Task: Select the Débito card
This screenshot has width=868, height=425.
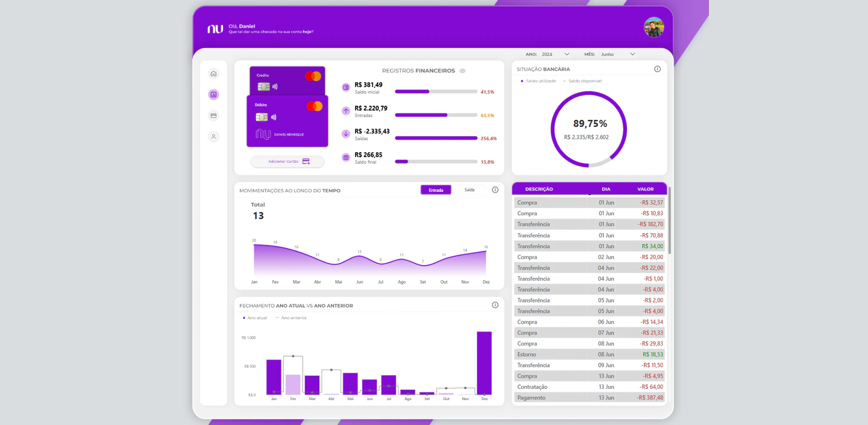Action: click(x=288, y=121)
